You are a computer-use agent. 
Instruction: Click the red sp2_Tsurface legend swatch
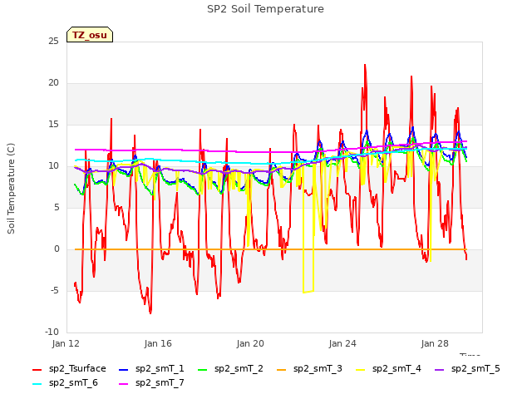37,369
